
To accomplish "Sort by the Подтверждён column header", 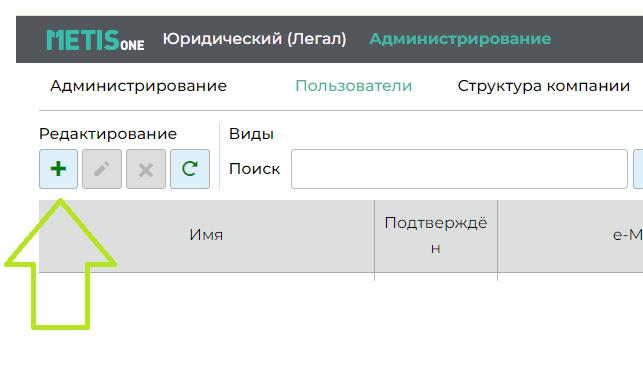I will pyautogui.click(x=436, y=236).
